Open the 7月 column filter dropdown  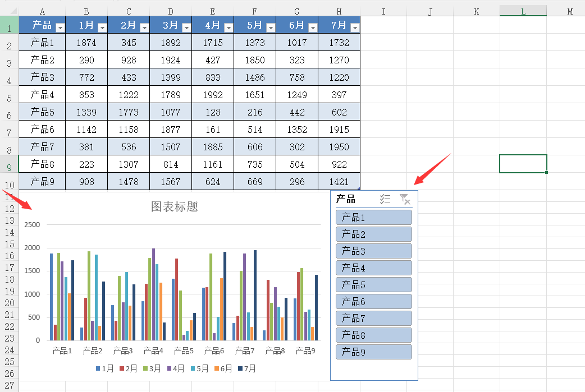(355, 27)
